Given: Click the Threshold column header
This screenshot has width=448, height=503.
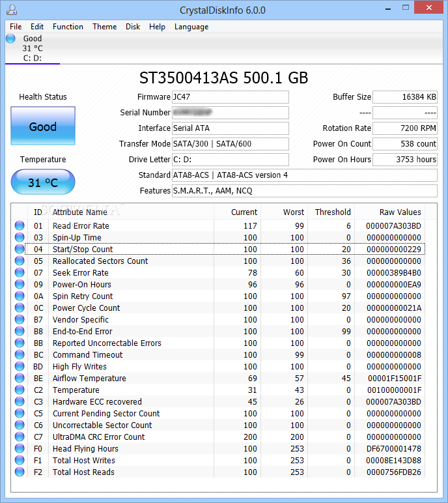Looking at the screenshot, I should click(331, 212).
